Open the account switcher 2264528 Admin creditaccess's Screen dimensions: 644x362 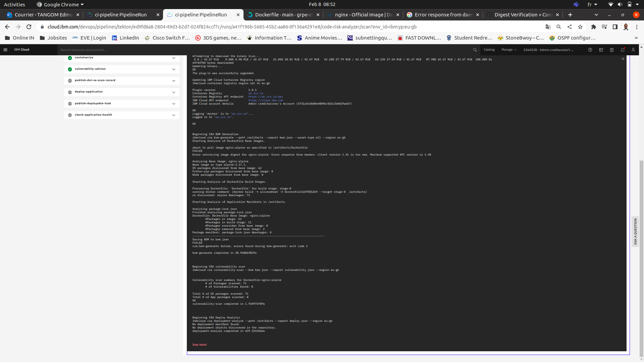pos(548,50)
